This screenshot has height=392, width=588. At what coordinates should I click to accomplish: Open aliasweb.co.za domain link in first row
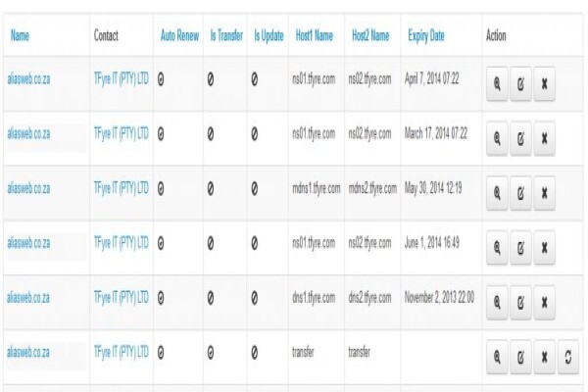[28, 79]
